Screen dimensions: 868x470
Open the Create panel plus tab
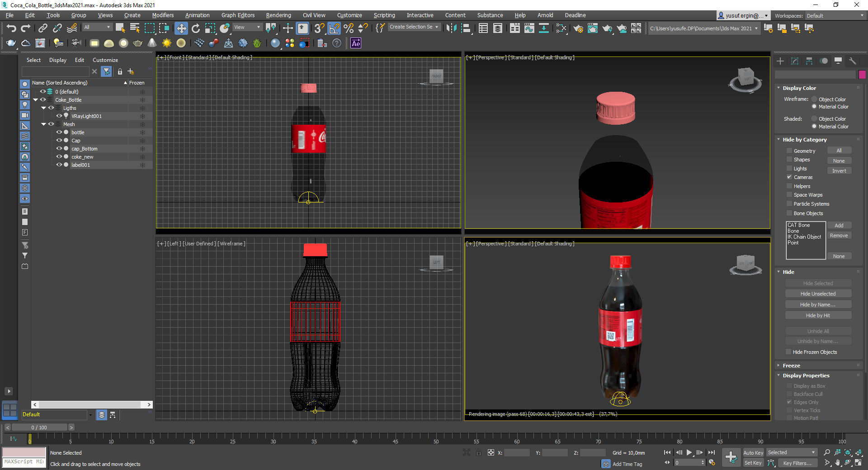780,61
